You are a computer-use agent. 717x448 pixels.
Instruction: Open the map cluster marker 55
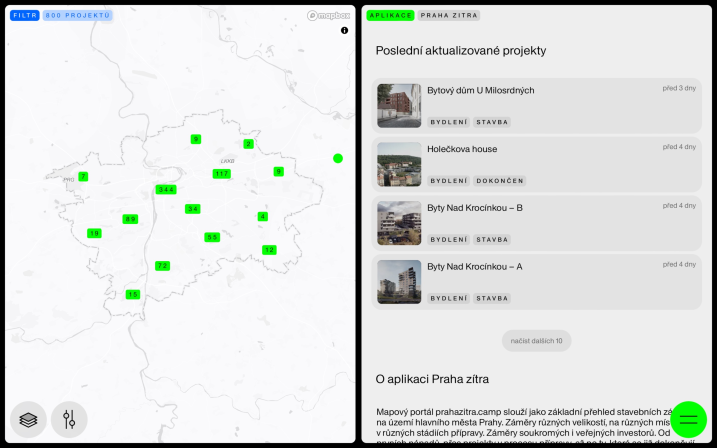[x=212, y=237]
